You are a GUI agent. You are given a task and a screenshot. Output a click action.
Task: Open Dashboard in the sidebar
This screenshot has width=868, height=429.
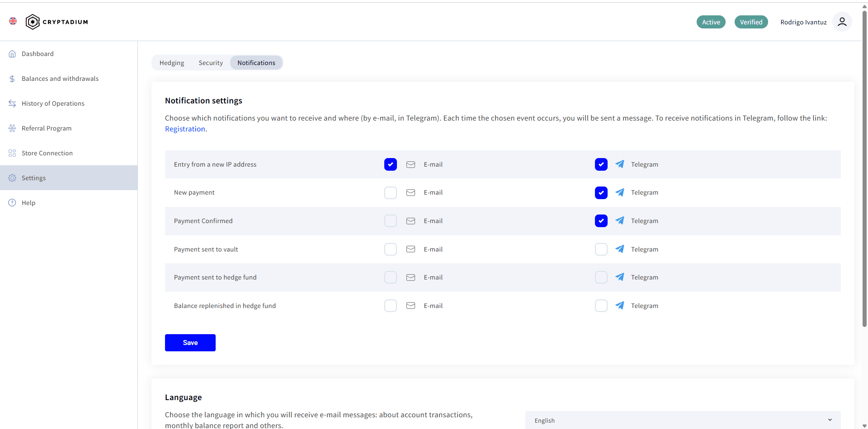(69, 54)
